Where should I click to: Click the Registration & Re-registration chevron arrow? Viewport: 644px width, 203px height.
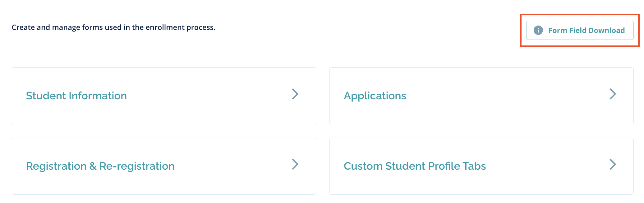click(295, 164)
